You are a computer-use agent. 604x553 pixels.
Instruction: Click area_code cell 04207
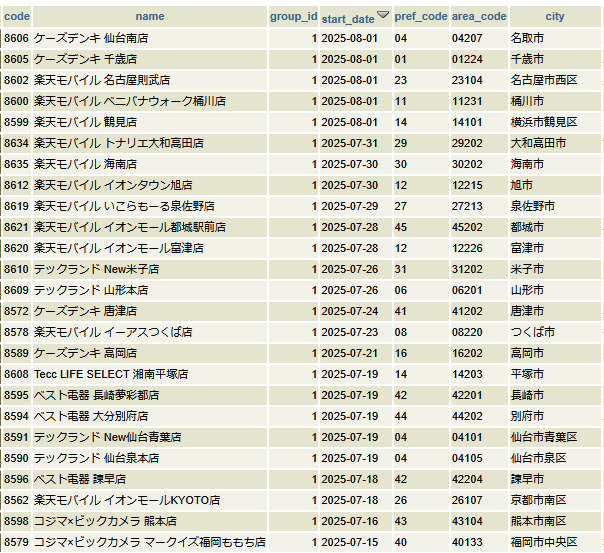coord(479,38)
